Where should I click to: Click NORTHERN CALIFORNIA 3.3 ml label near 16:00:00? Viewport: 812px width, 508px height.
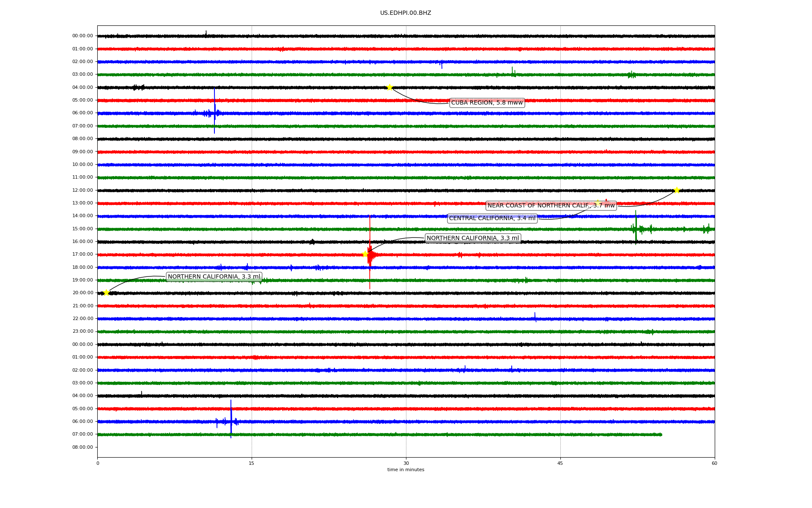(472, 238)
